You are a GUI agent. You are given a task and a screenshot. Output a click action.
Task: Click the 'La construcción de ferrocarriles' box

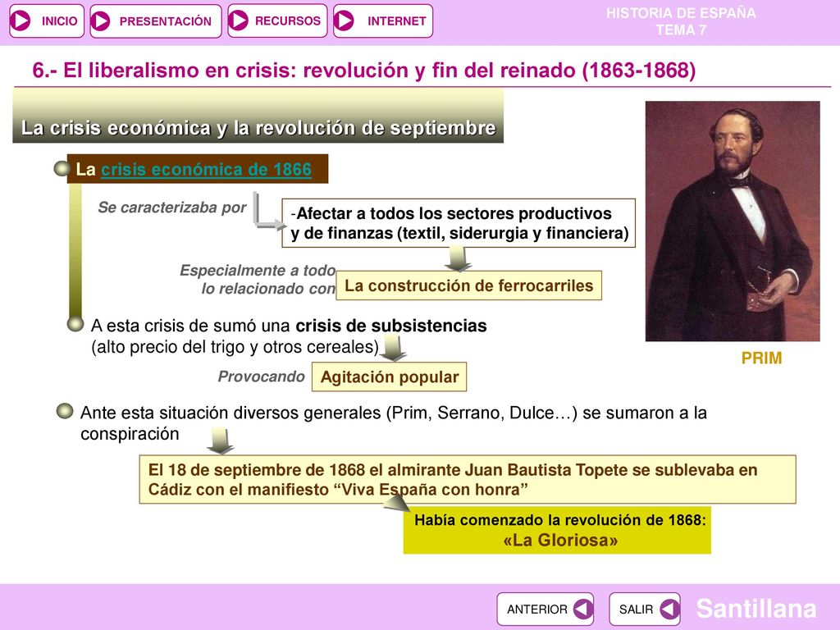(468, 285)
